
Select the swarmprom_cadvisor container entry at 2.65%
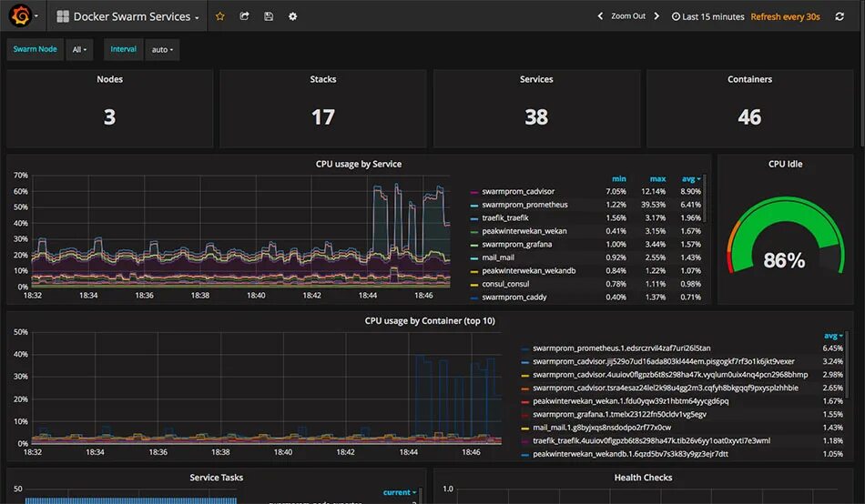666,388
